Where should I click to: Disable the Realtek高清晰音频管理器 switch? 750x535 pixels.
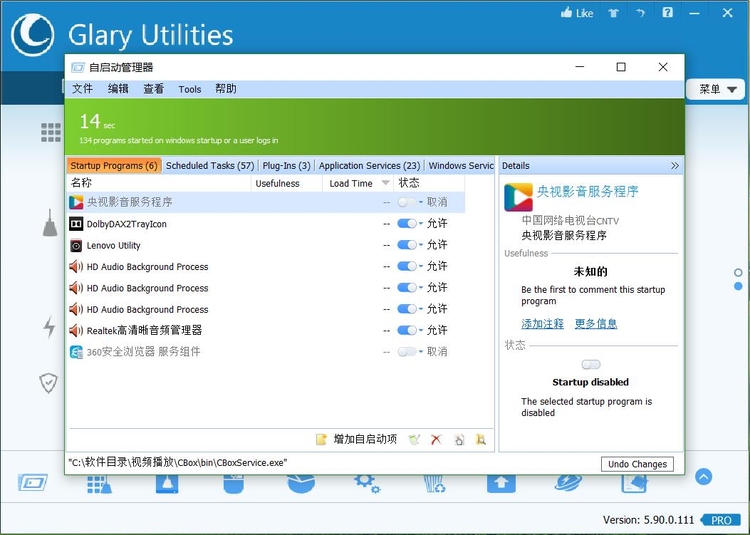pyautogui.click(x=407, y=330)
